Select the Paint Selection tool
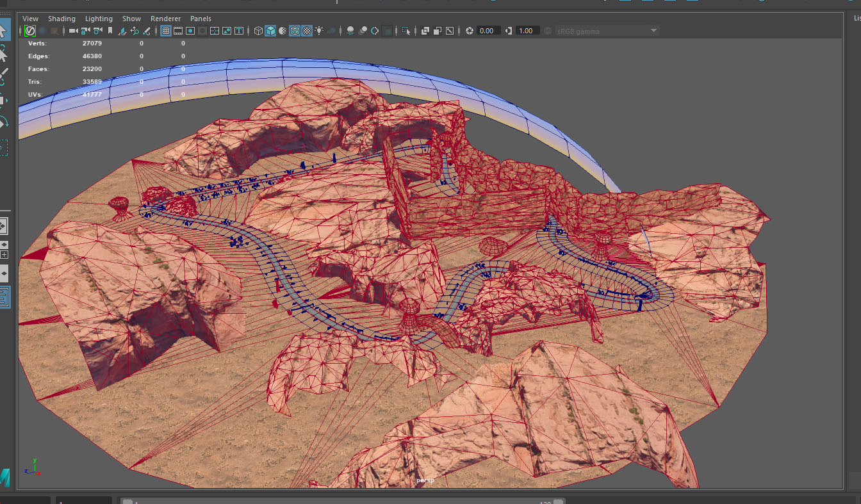861x504 pixels. tap(4, 76)
